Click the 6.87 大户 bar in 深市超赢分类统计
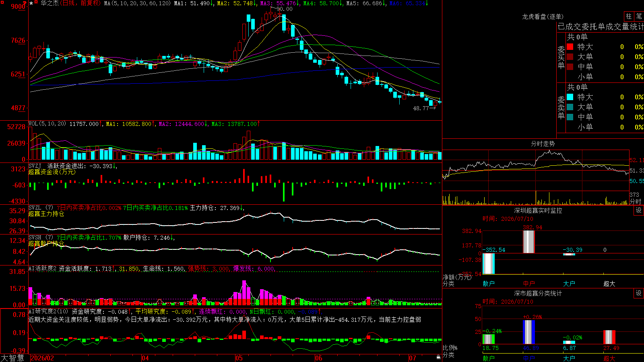Viewport: 644px width, 362px height. pos(569,343)
